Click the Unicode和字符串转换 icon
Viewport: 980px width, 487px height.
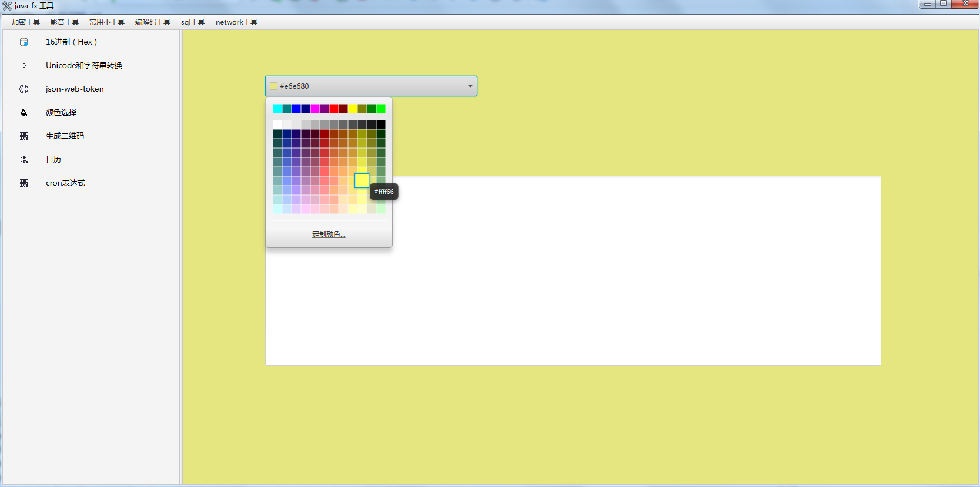click(x=24, y=66)
